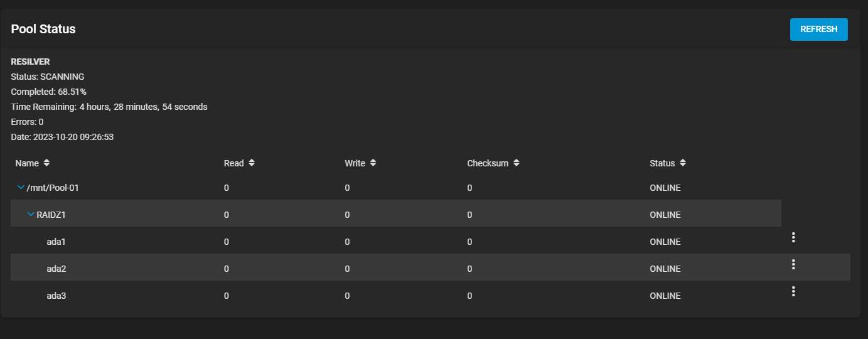Open the kebab menu for ada3
This screenshot has height=339, width=868.
click(x=793, y=291)
